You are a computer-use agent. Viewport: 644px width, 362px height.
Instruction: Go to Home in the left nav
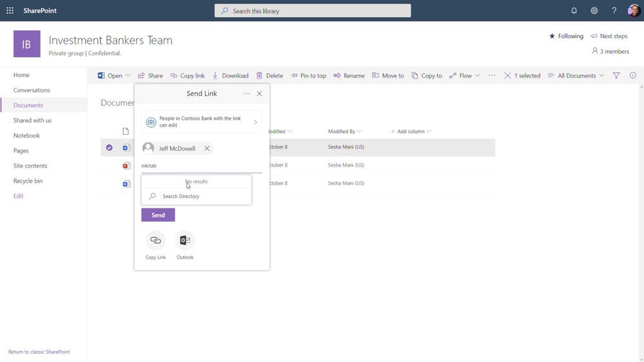pos(21,75)
